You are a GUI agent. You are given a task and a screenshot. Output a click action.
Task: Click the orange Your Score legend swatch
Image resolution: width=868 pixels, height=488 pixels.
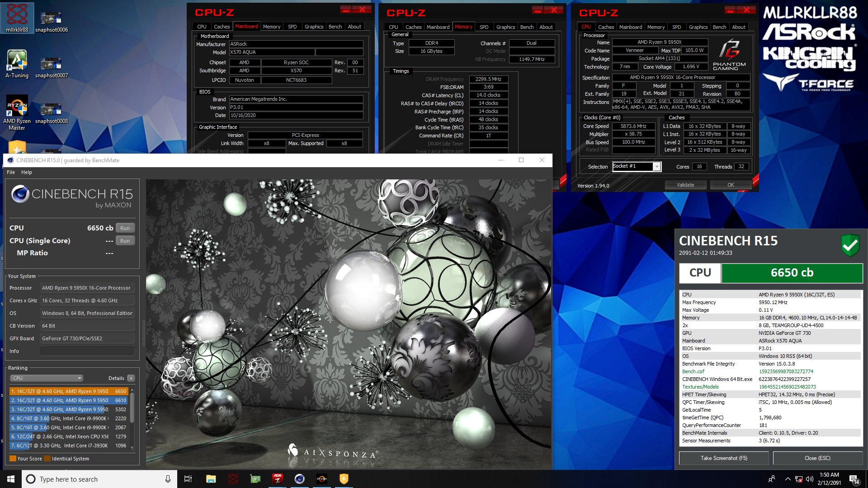pyautogui.click(x=13, y=459)
